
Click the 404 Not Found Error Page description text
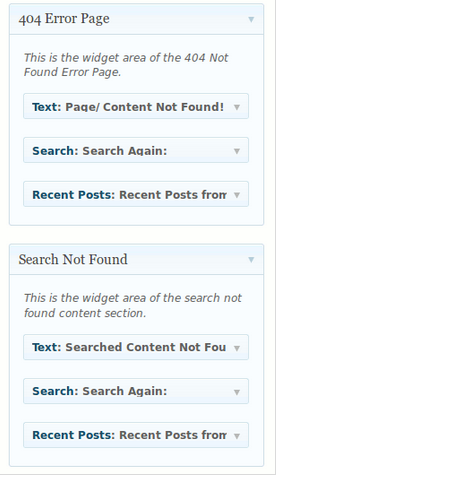(126, 65)
